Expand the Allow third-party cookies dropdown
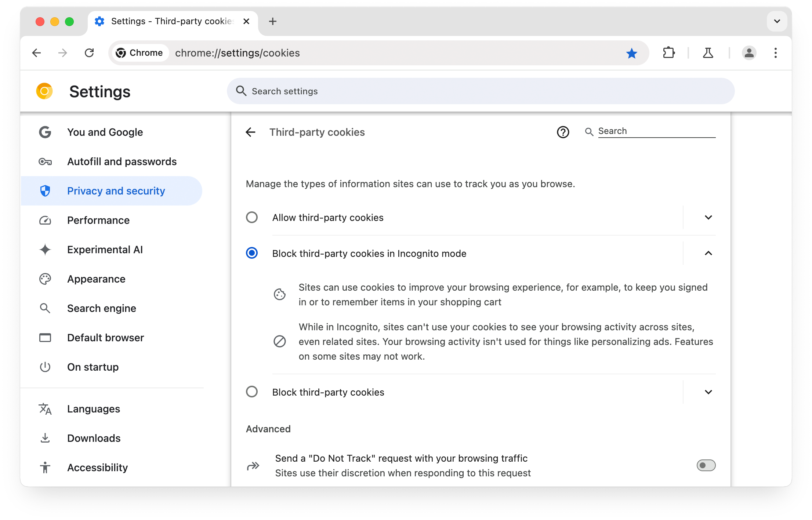Viewport: 812px width, 520px height. [x=708, y=218]
